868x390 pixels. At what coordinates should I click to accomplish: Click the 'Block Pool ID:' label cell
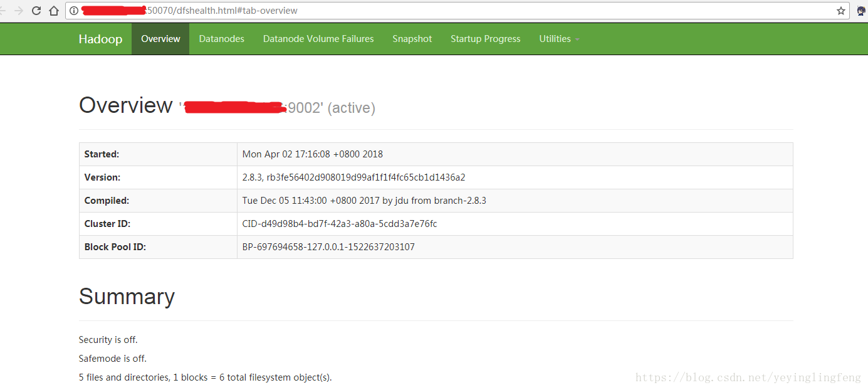158,247
